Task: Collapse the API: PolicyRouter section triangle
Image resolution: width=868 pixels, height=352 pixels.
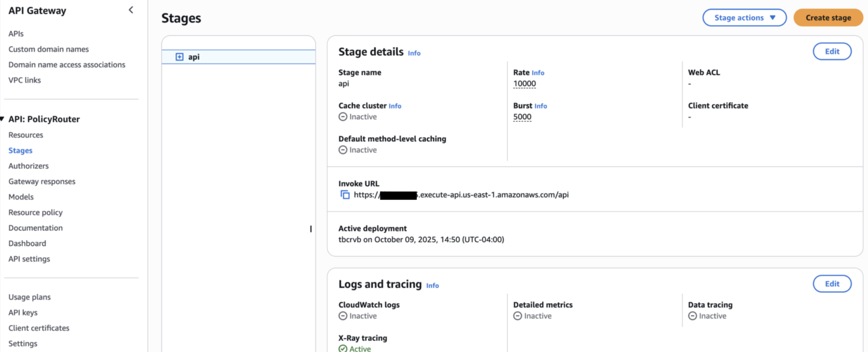Action: [x=2, y=119]
